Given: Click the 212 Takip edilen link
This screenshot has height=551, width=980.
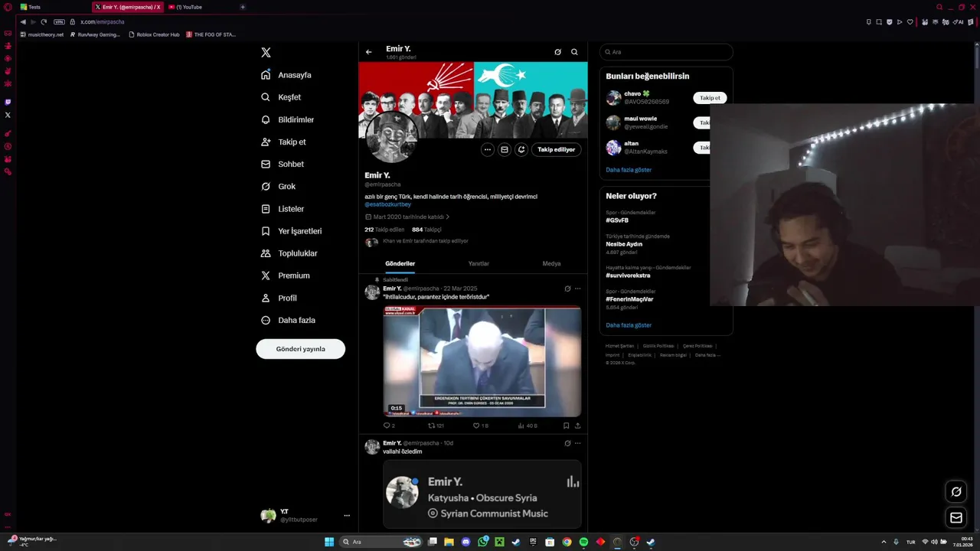Looking at the screenshot, I should click(x=384, y=230).
